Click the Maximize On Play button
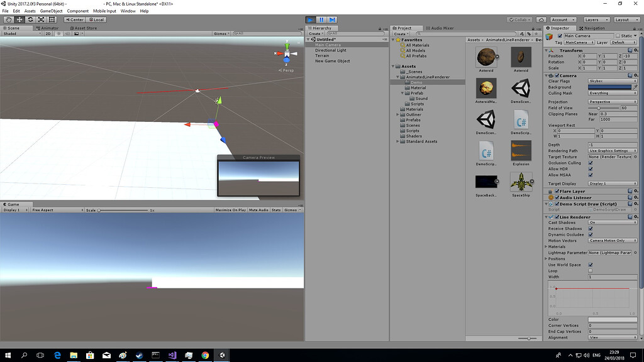 point(231,210)
